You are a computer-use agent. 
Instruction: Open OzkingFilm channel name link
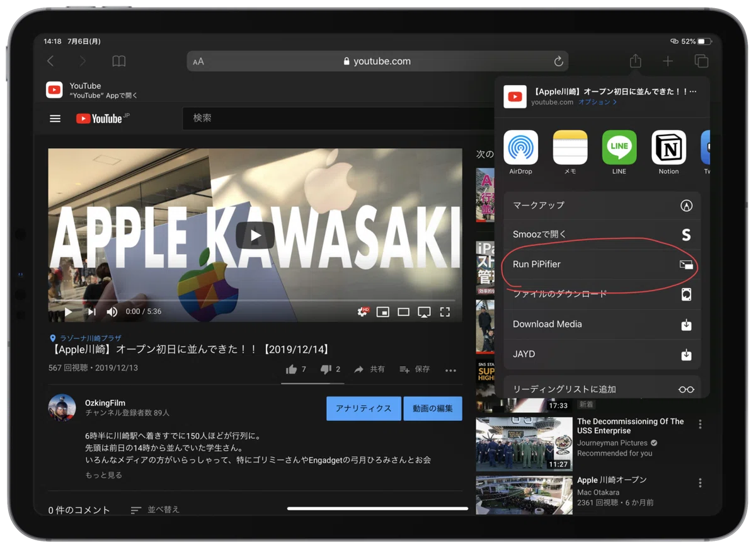point(105,403)
